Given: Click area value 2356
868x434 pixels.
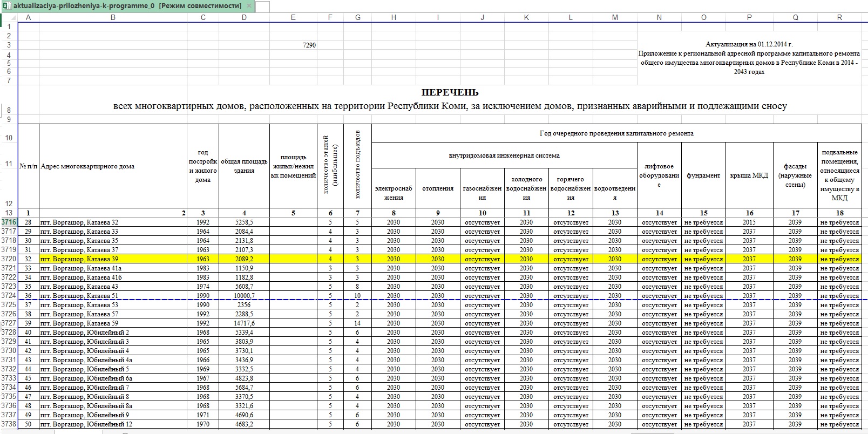Looking at the screenshot, I should 244,305.
